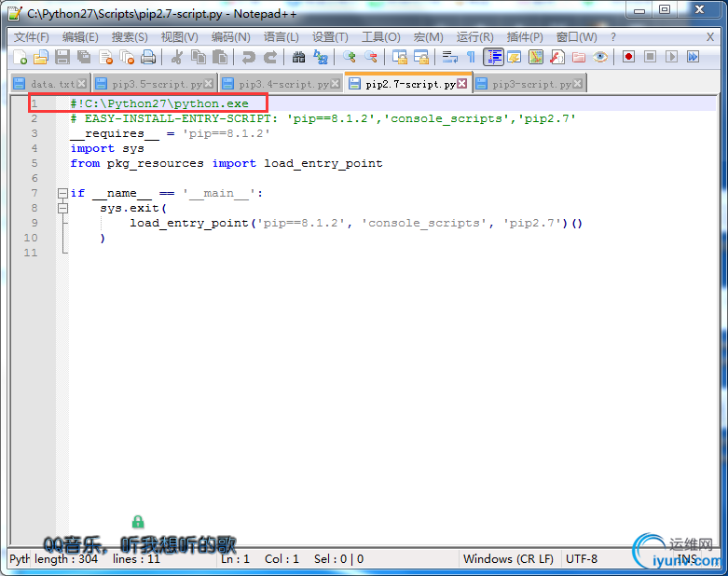Click the stop macro recording icon

click(x=650, y=57)
